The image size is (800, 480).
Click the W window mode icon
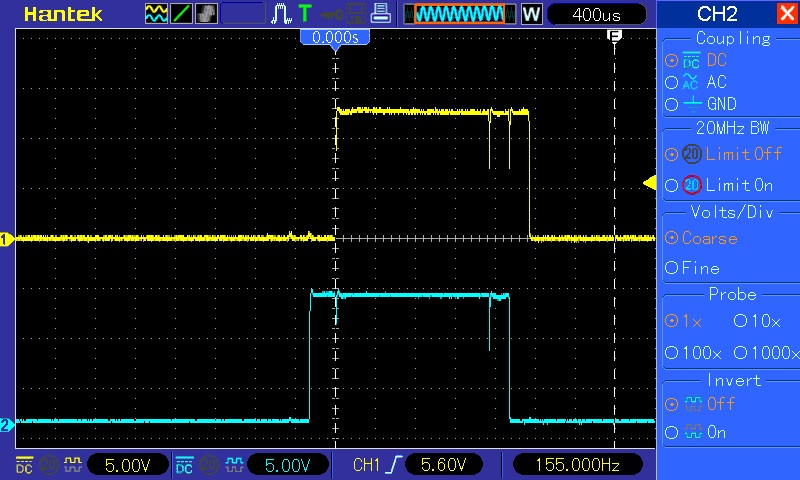click(531, 14)
